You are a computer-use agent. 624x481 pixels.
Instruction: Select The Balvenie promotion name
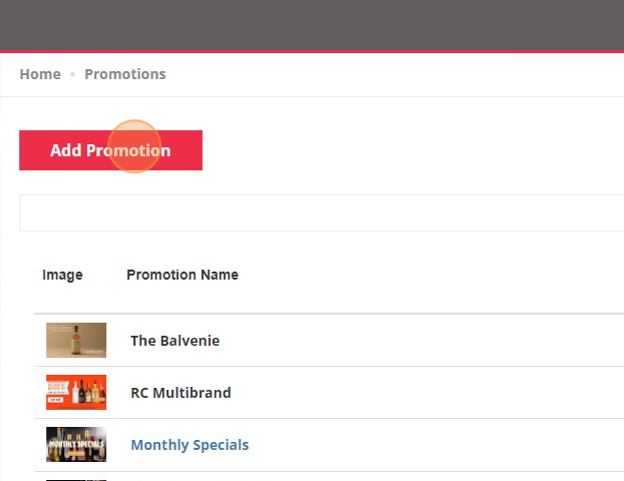point(175,341)
